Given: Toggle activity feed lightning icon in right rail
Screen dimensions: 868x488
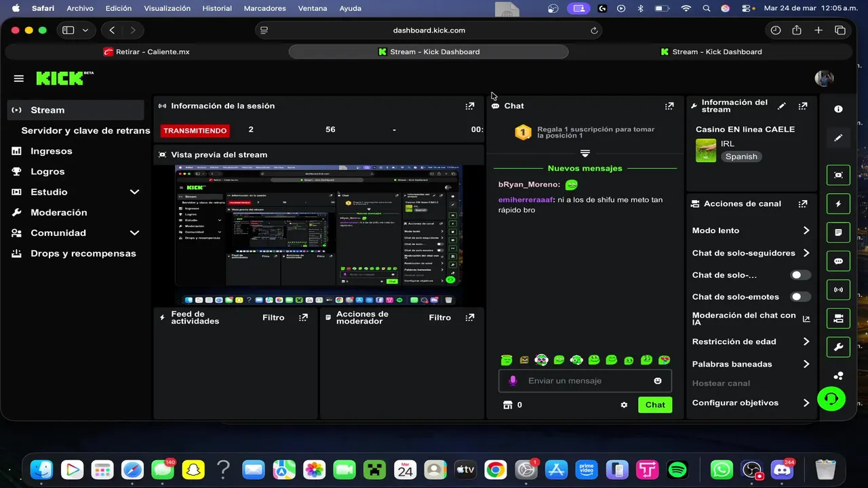Looking at the screenshot, I should coord(838,203).
